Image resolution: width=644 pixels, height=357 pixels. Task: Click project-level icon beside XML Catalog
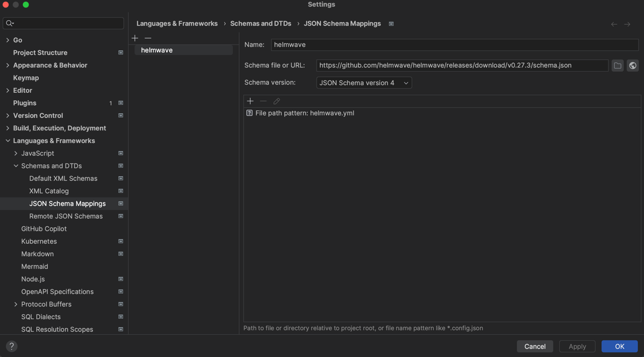tap(120, 191)
